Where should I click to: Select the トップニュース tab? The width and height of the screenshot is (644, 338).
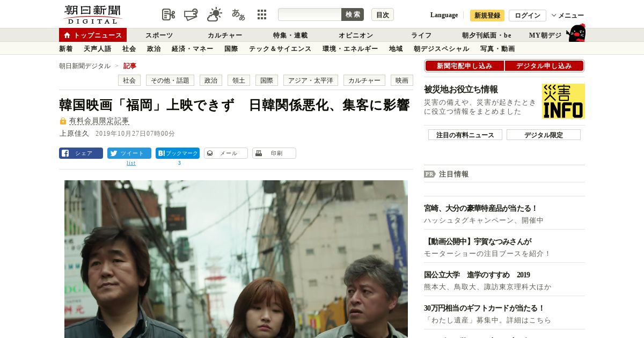(93, 35)
